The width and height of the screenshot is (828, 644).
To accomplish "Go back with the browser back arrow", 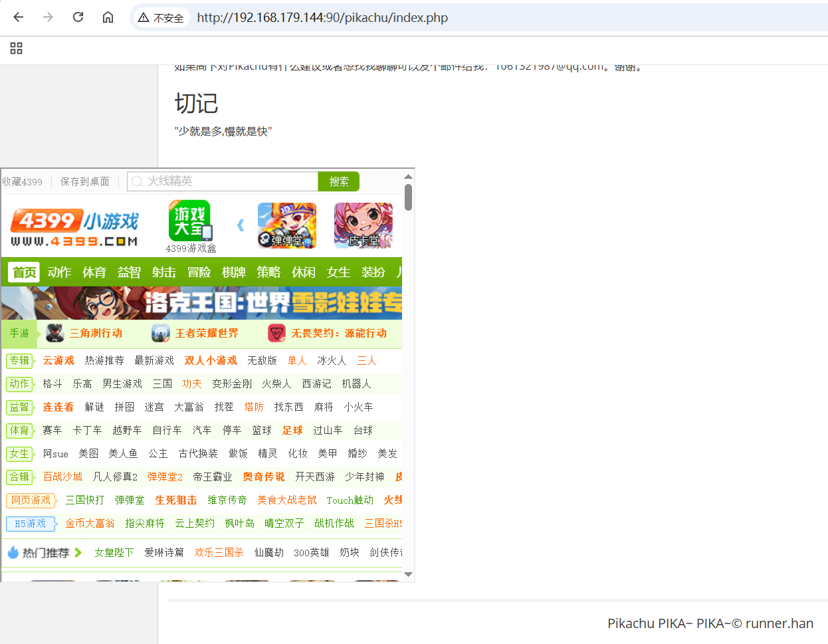I will [19, 17].
